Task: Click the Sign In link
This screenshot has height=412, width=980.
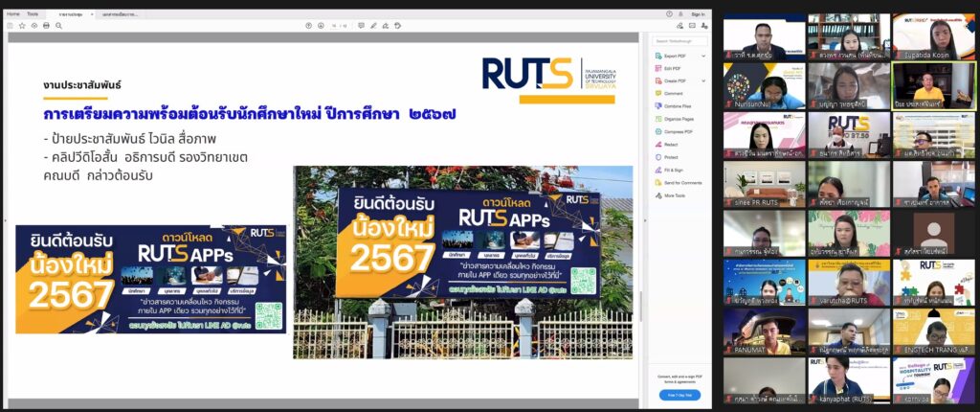Action: click(x=698, y=13)
